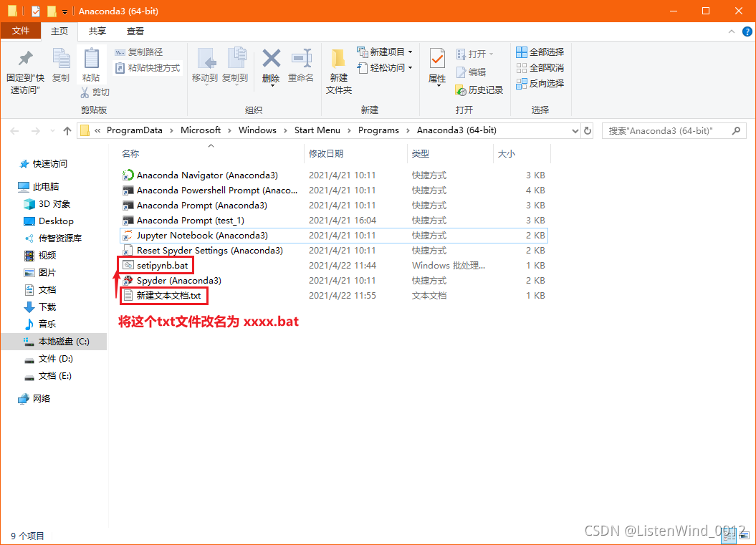Click the Pin to Quick Access icon

25,59
